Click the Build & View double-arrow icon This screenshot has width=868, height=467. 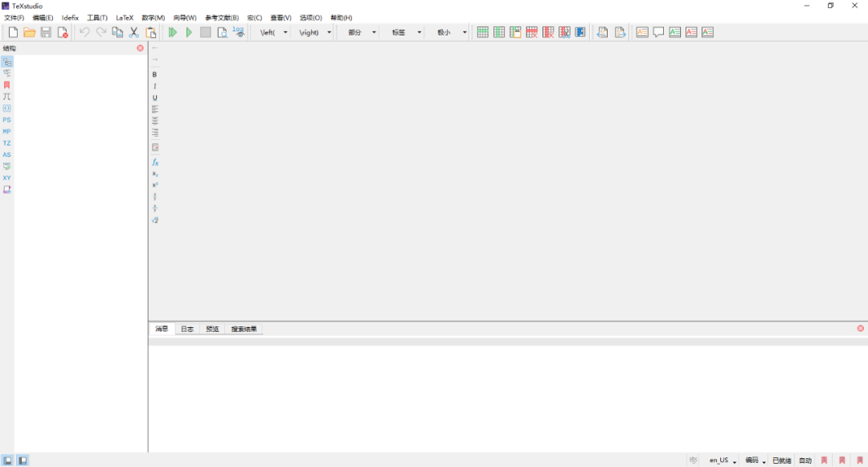click(x=172, y=32)
